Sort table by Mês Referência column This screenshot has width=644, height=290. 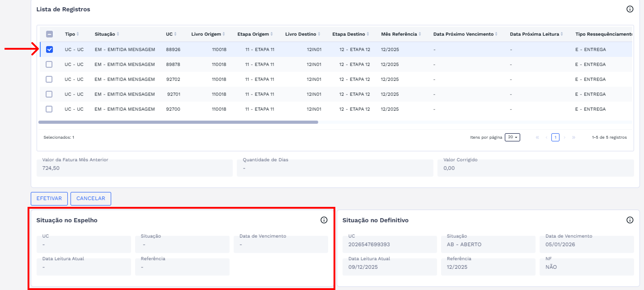point(420,34)
